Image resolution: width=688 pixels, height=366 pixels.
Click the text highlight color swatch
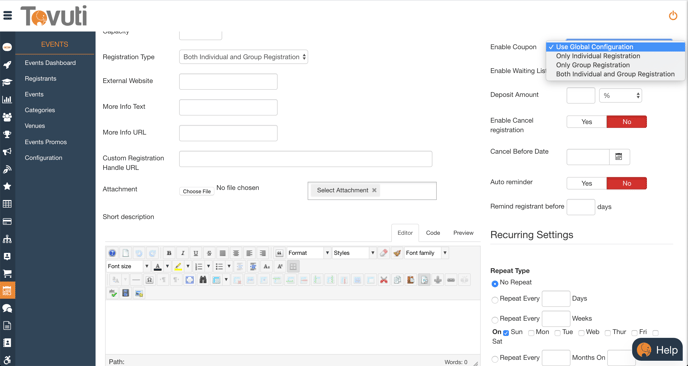178,266
